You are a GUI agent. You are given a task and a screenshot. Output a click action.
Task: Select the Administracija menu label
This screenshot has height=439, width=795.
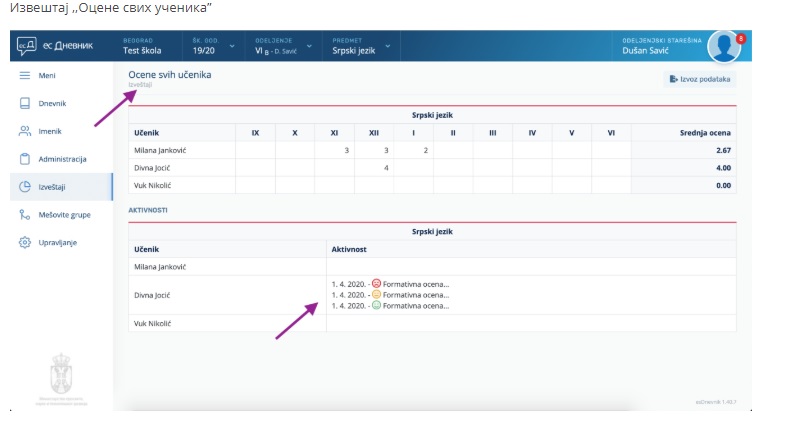point(62,159)
